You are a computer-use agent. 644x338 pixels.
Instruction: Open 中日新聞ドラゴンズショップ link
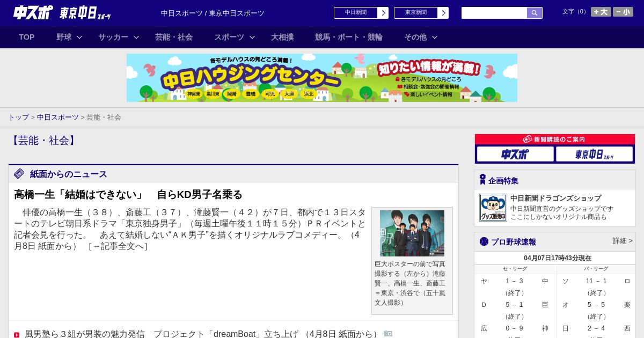(x=556, y=198)
